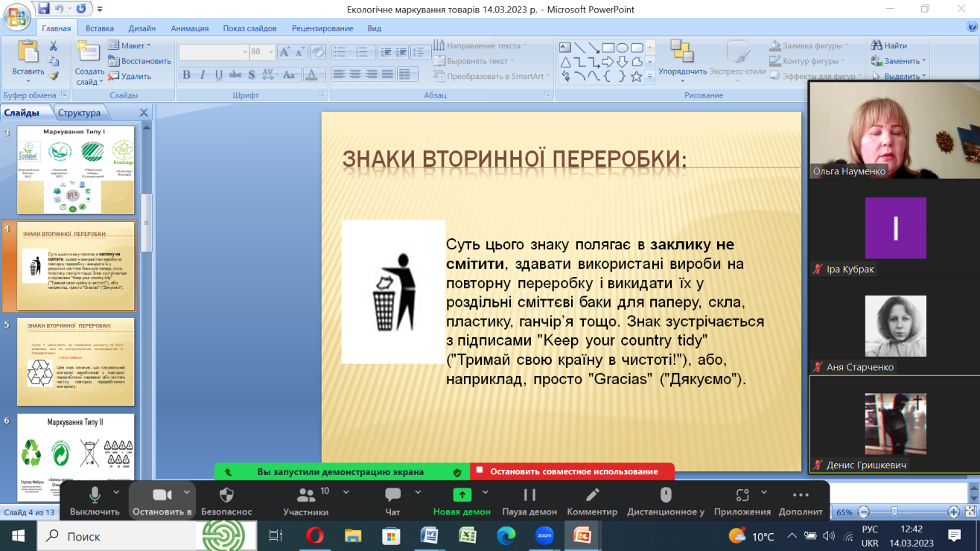
Task: Increase font size with large A icon
Action: point(285,52)
